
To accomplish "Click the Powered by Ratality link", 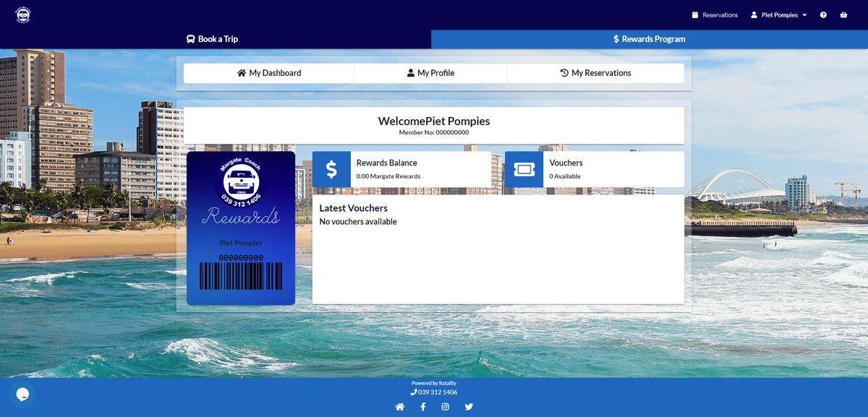I will coord(434,383).
